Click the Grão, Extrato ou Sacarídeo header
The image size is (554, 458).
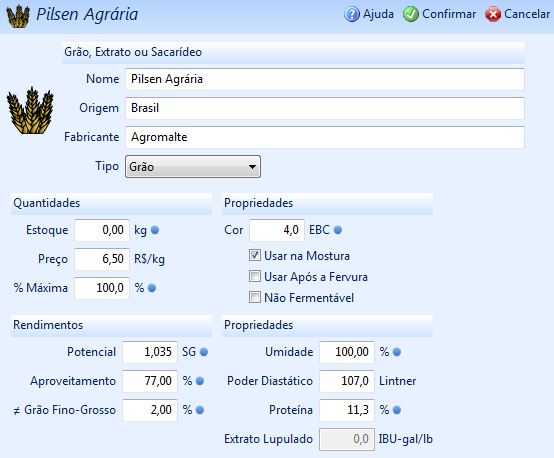pos(293,53)
